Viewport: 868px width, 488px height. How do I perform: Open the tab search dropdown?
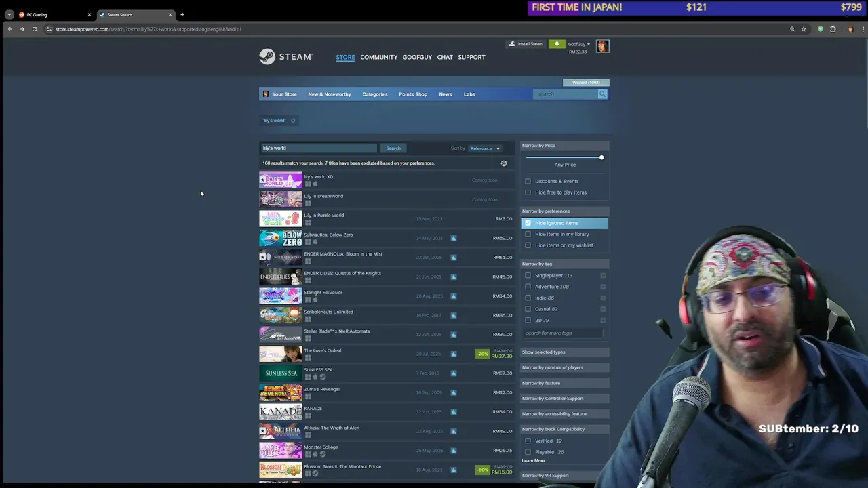click(x=9, y=14)
